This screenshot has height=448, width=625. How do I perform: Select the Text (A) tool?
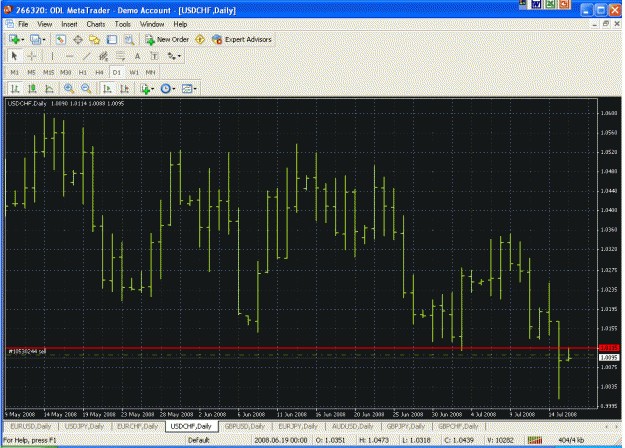[137, 56]
